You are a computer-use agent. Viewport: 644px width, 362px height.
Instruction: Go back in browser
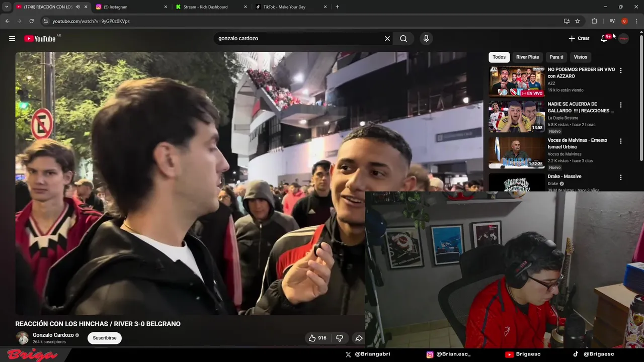7,21
